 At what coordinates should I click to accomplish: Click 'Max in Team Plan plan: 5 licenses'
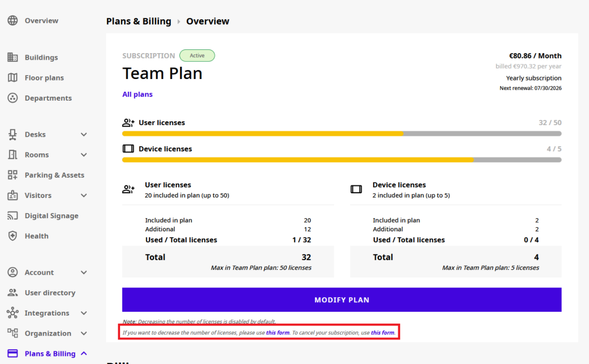tap(491, 268)
